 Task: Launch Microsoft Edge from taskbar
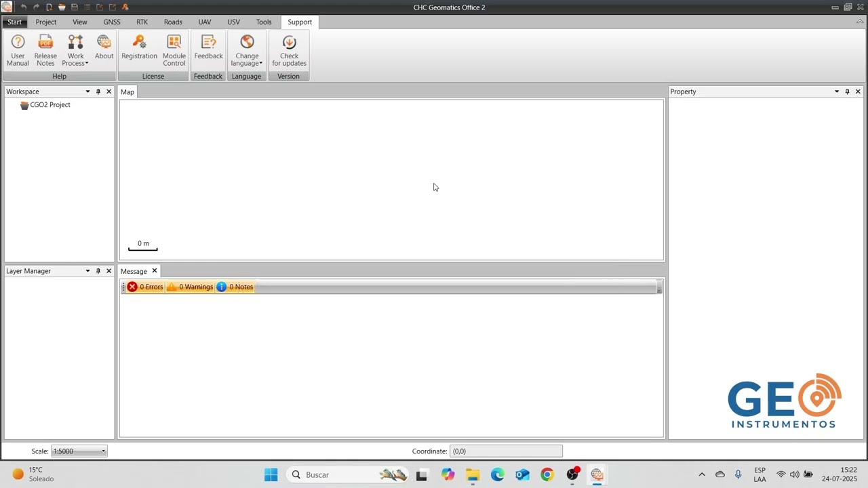[x=498, y=474]
